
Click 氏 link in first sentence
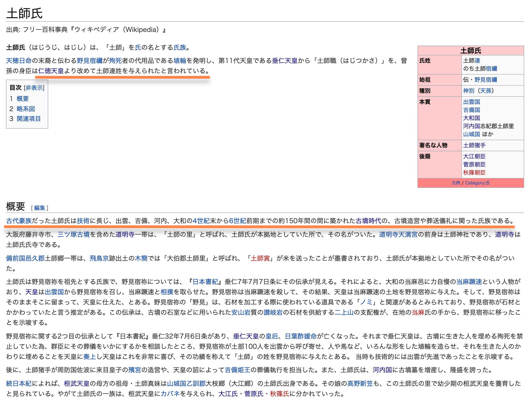pyautogui.click(x=138, y=47)
